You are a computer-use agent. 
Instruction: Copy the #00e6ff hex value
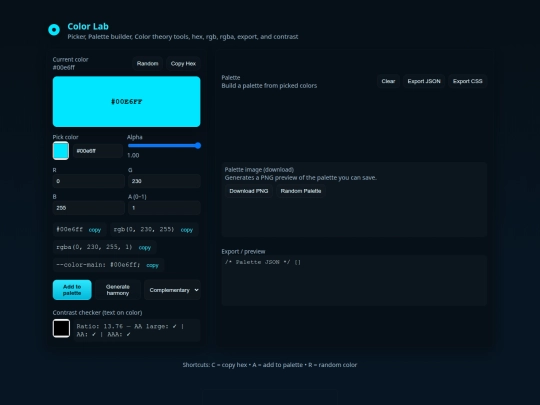click(x=95, y=230)
